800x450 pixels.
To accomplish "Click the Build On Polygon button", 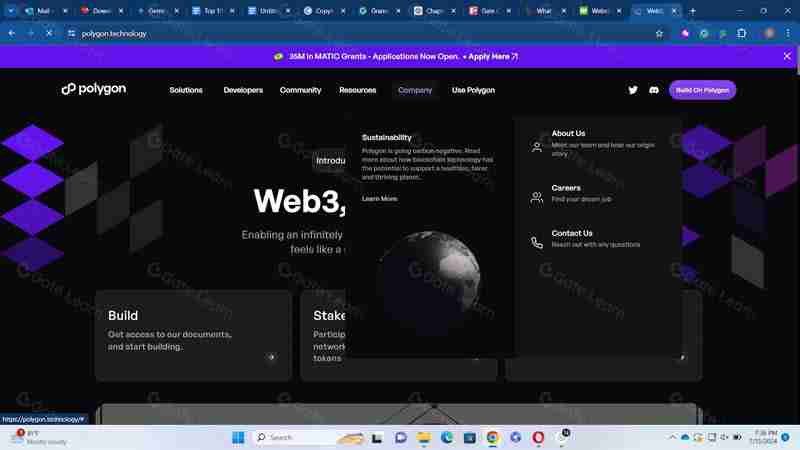I will pos(702,90).
